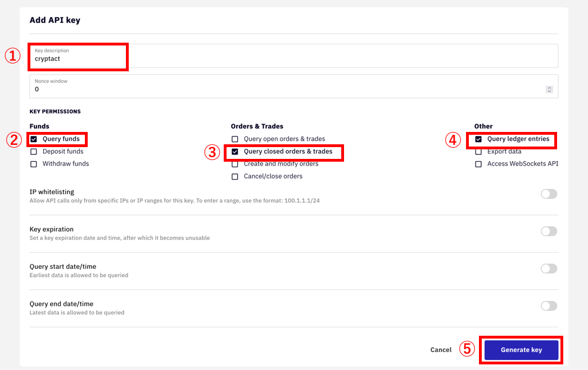Check Query open orders & trades

(x=234, y=139)
